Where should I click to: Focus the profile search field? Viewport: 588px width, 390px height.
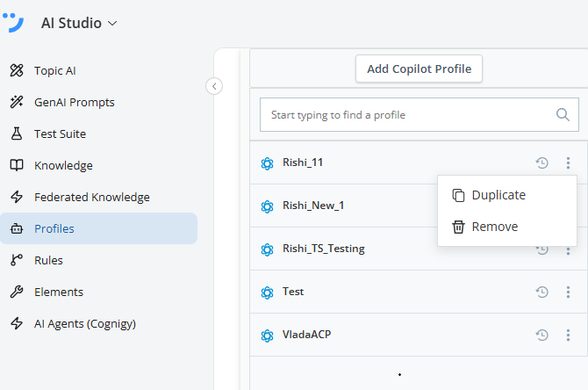[419, 115]
